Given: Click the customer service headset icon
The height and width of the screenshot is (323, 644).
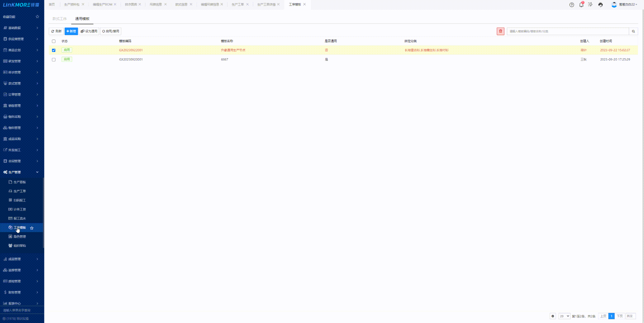Looking at the screenshot, I should [x=600, y=5].
